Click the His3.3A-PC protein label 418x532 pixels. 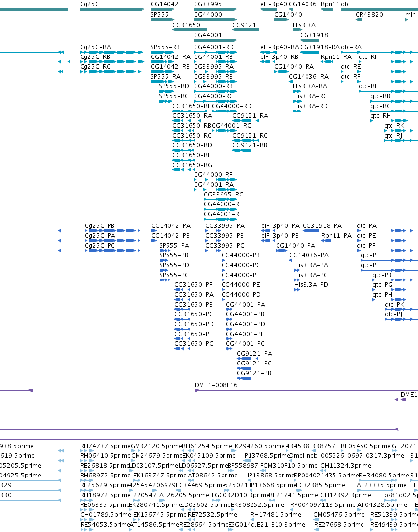pyautogui.click(x=311, y=275)
